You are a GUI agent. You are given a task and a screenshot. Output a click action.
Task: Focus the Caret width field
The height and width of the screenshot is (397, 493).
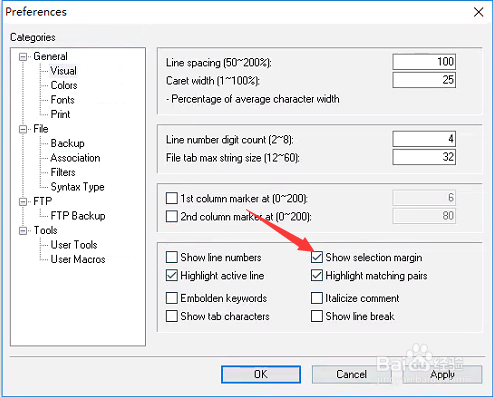point(424,80)
